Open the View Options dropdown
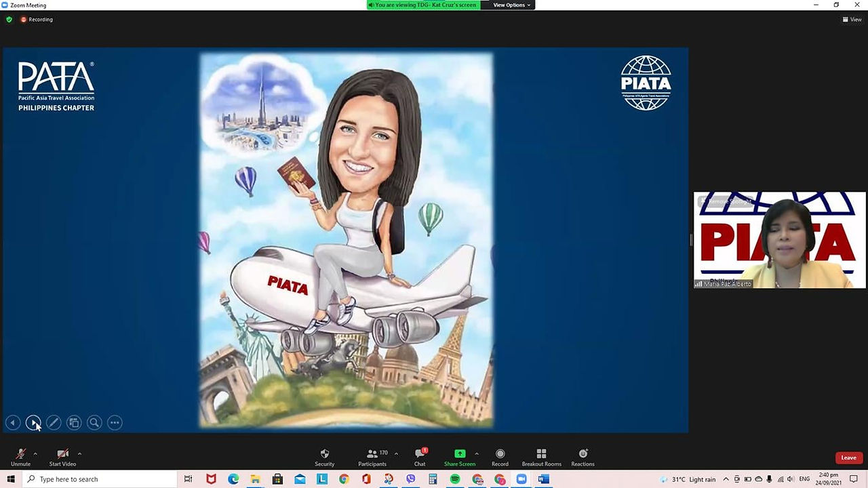 (x=511, y=5)
